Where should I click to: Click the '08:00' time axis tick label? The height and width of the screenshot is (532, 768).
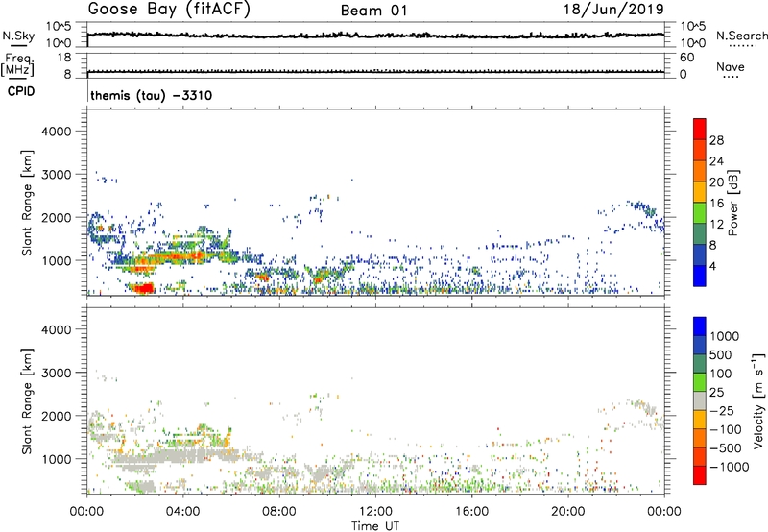coord(279,512)
